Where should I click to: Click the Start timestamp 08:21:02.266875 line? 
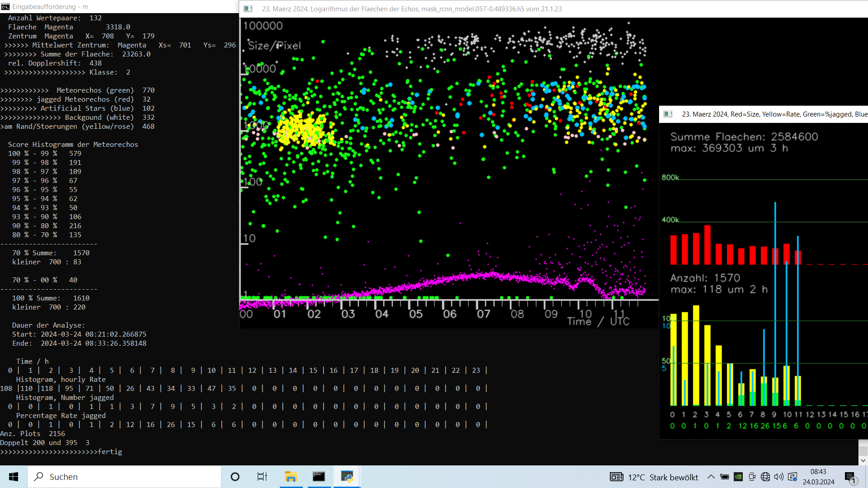tap(79, 334)
